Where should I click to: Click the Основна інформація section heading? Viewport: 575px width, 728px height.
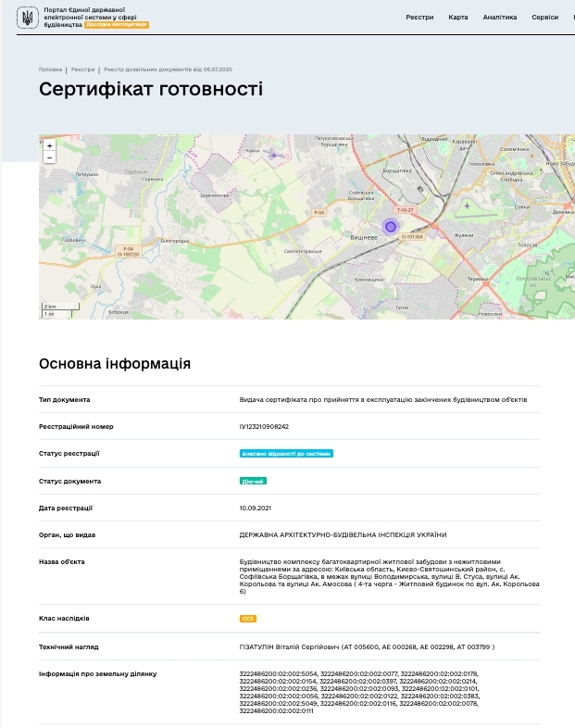(115, 363)
